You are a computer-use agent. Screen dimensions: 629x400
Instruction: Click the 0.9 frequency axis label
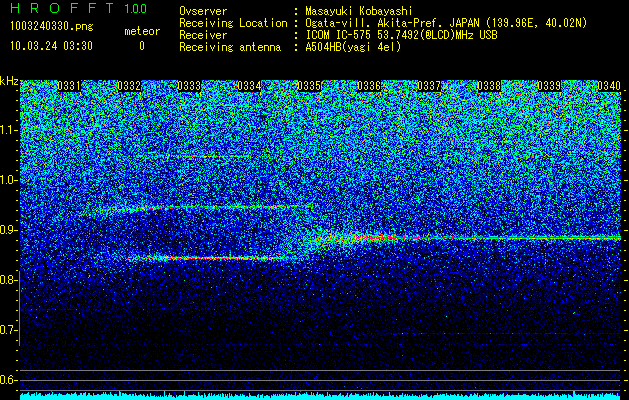(8, 230)
